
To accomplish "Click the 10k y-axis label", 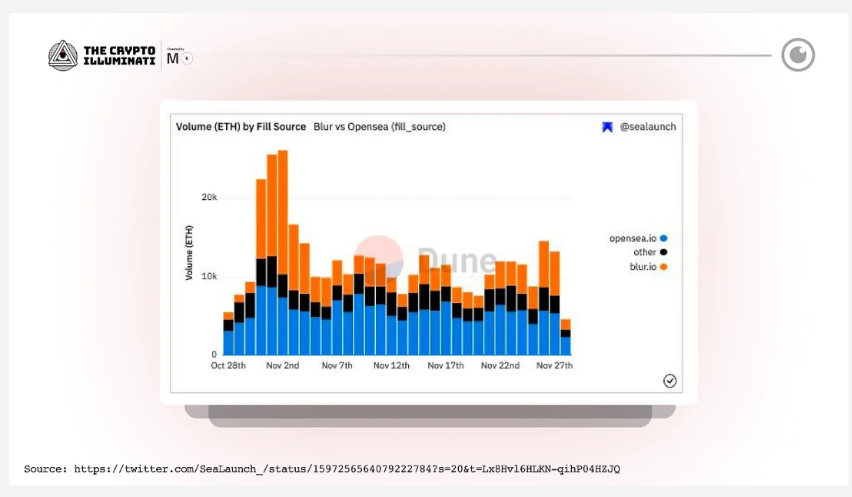I will point(209,276).
